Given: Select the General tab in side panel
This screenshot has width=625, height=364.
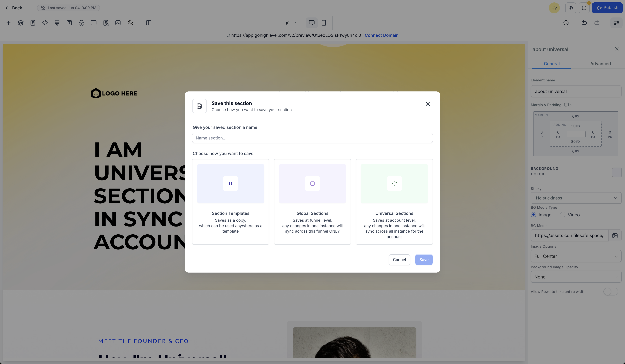Looking at the screenshot, I should tap(552, 64).
